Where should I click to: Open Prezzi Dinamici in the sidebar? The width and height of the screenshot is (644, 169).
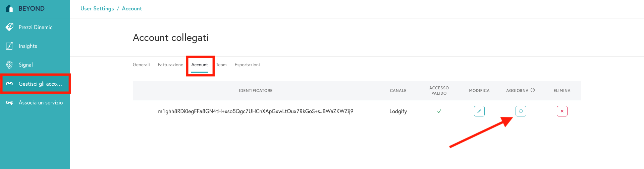pos(35,27)
